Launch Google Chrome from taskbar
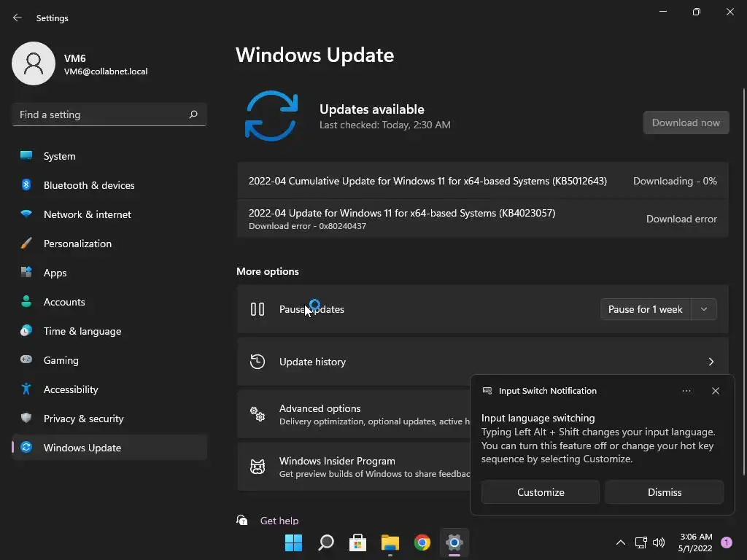Screen dimensions: 747x560 [422, 542]
